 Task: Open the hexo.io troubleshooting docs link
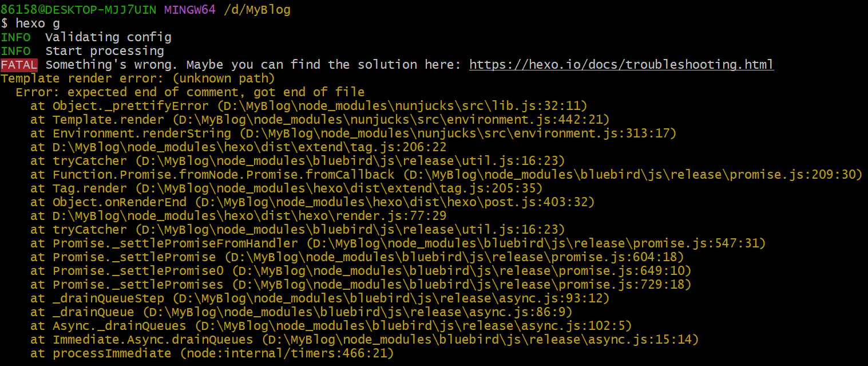point(621,65)
